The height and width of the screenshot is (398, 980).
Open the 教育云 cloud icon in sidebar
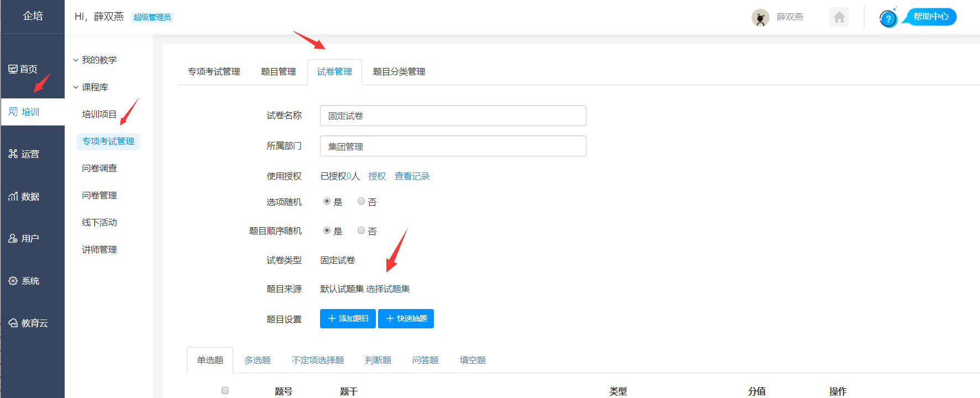pyautogui.click(x=13, y=323)
